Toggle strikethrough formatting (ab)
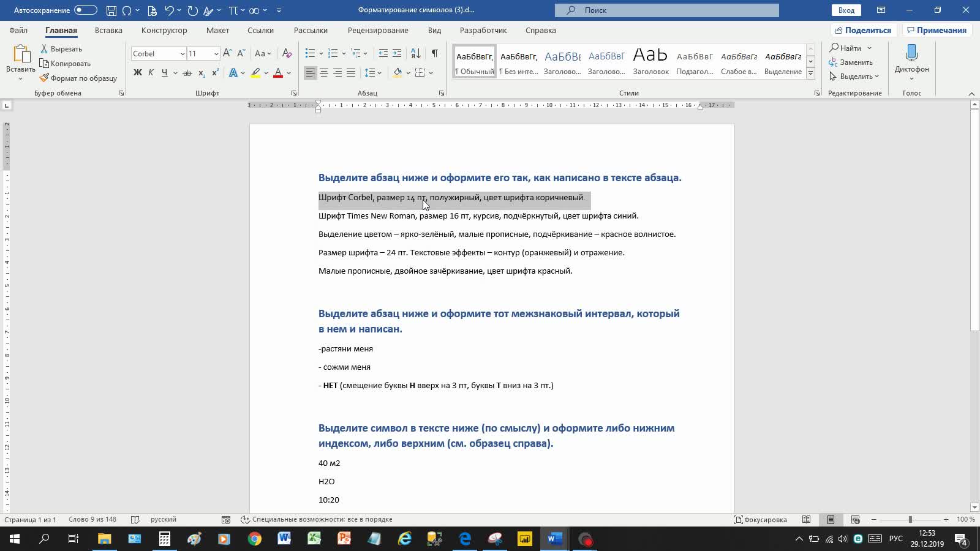This screenshot has height=551, width=980. [x=187, y=73]
